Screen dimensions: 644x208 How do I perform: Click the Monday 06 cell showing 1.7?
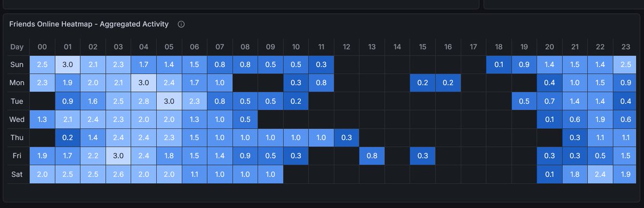[194, 83]
